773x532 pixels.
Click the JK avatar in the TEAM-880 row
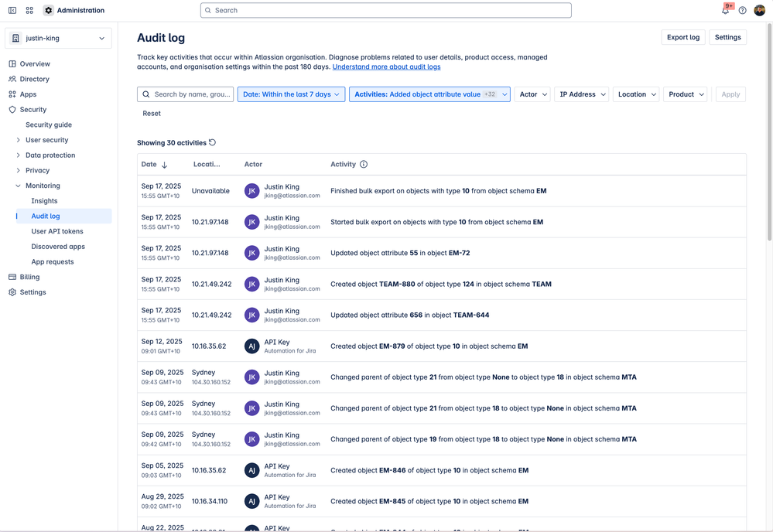252,284
